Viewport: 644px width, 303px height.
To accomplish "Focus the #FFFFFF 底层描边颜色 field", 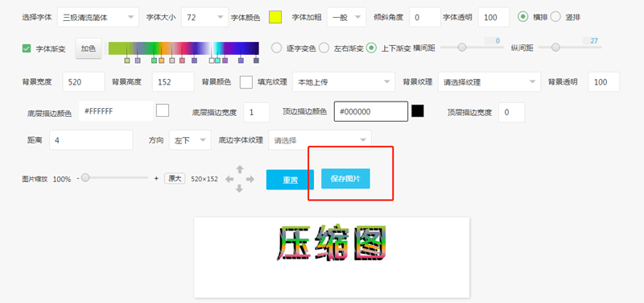I will [116, 111].
